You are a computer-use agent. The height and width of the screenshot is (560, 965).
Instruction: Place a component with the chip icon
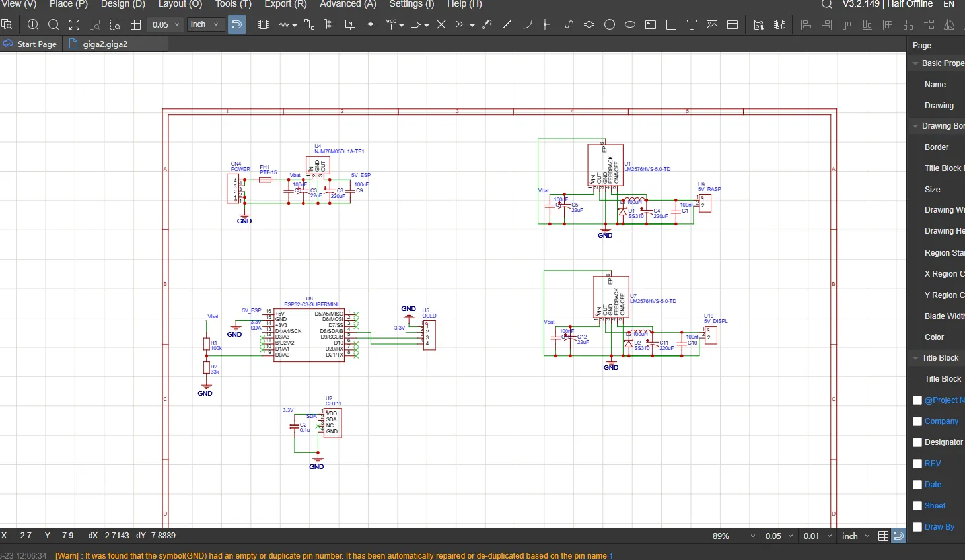[x=264, y=24]
